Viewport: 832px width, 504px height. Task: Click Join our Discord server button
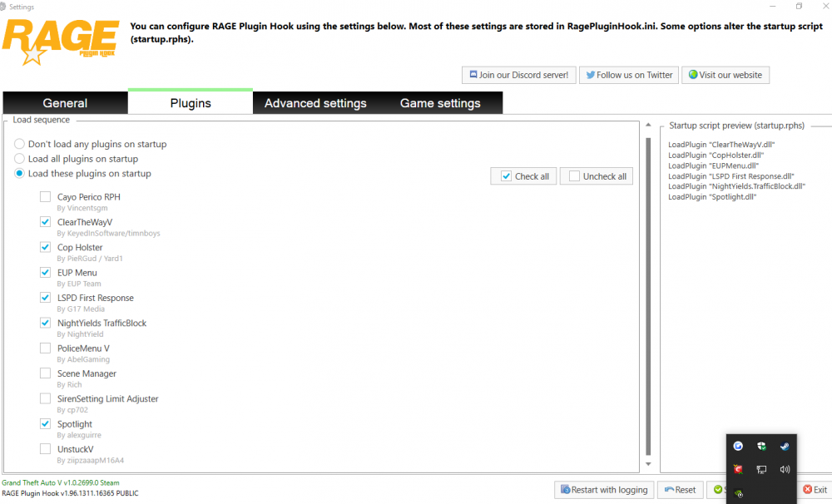point(519,75)
